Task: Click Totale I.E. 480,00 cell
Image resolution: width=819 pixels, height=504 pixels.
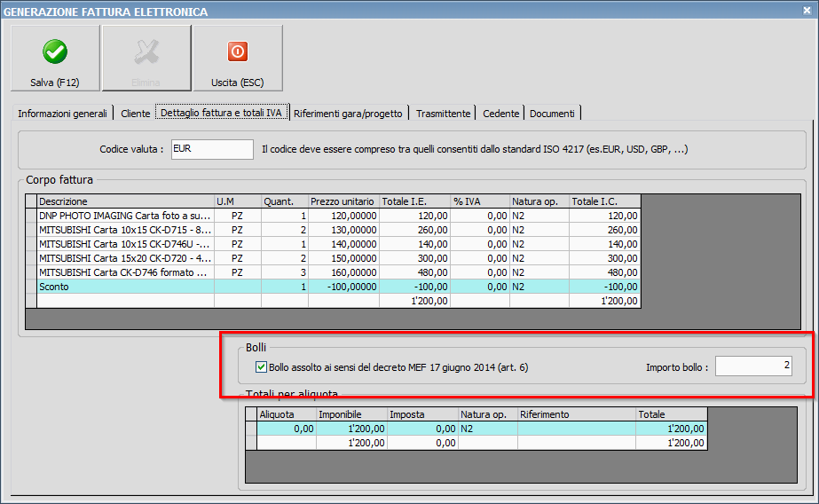Action: [x=414, y=272]
